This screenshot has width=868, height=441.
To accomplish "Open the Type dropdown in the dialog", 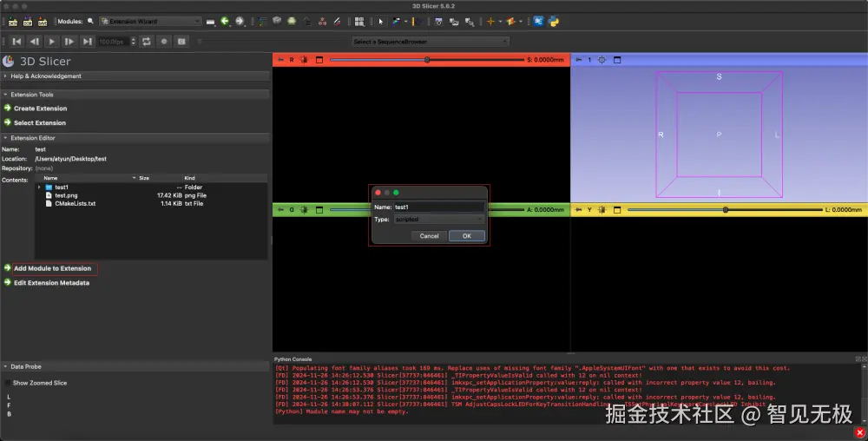I will point(439,220).
